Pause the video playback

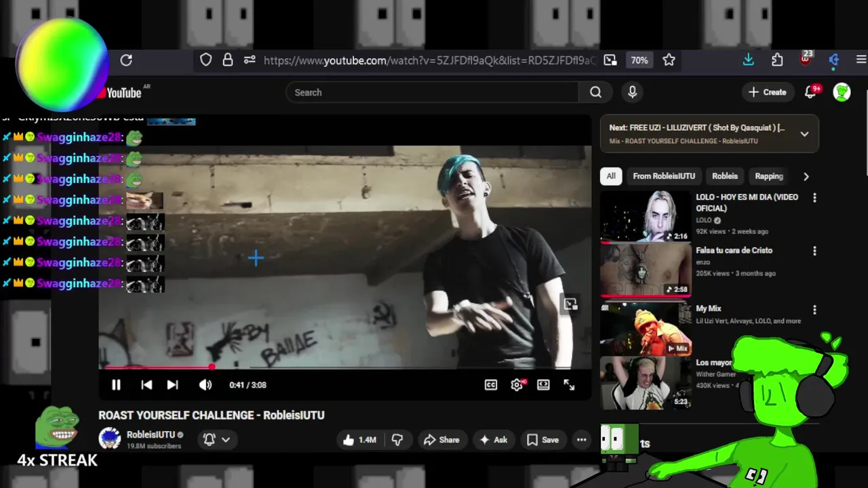pyautogui.click(x=116, y=385)
